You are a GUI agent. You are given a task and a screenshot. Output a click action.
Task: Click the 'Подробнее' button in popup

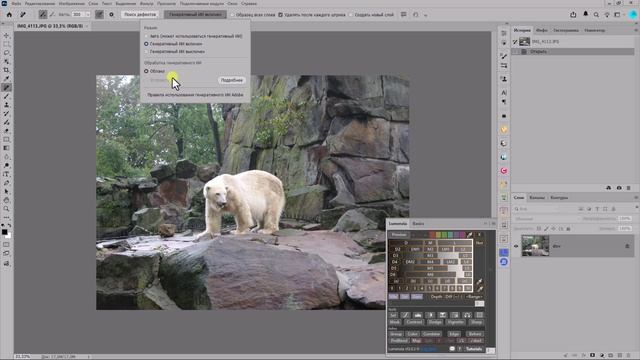[x=232, y=80]
